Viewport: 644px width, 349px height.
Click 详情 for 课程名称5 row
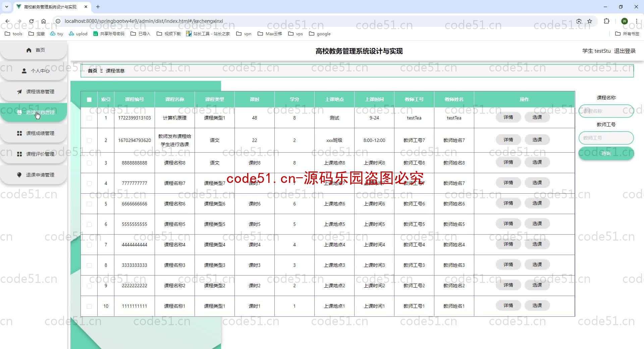click(508, 224)
